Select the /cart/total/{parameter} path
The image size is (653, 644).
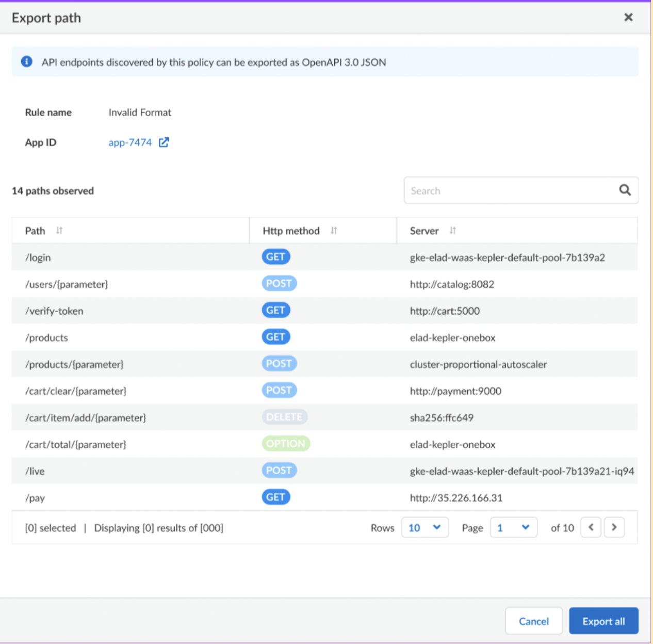[75, 445]
